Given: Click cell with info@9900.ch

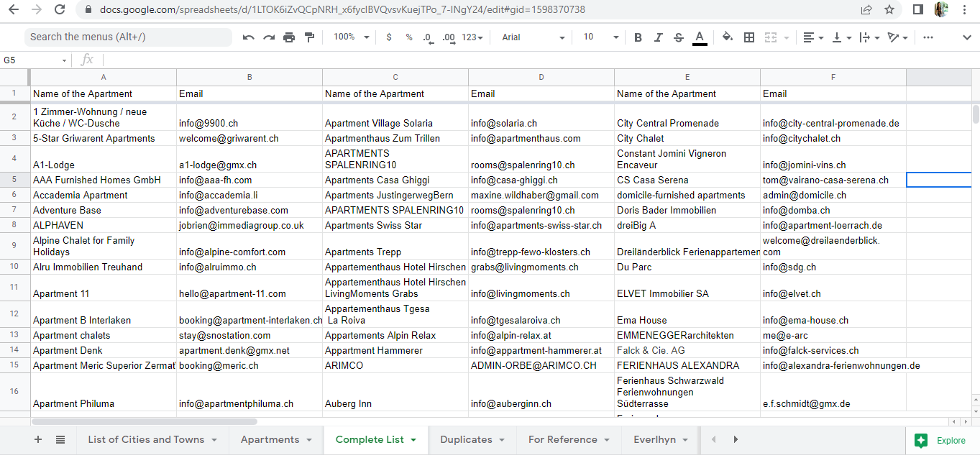Looking at the screenshot, I should (x=249, y=117).
